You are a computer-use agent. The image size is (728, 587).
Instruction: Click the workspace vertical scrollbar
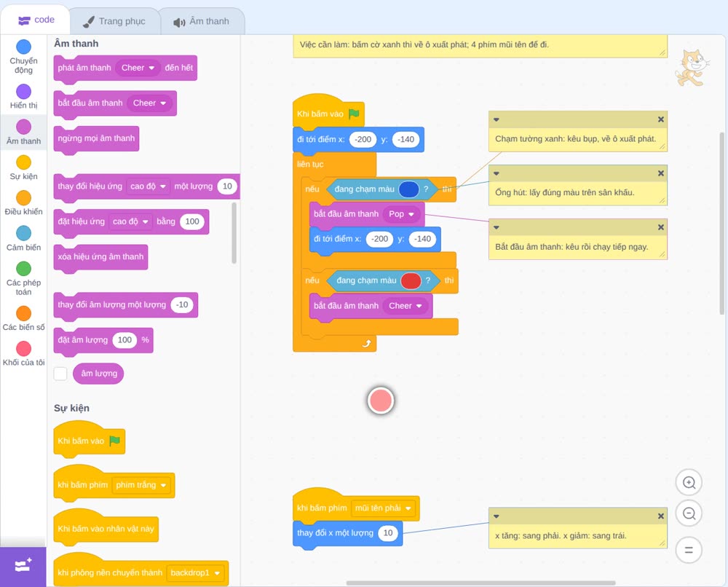point(721,223)
